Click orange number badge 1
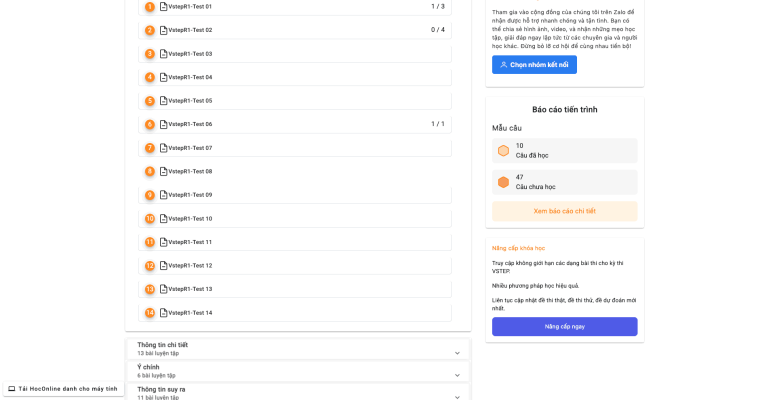775x400 pixels. pyautogui.click(x=150, y=6)
